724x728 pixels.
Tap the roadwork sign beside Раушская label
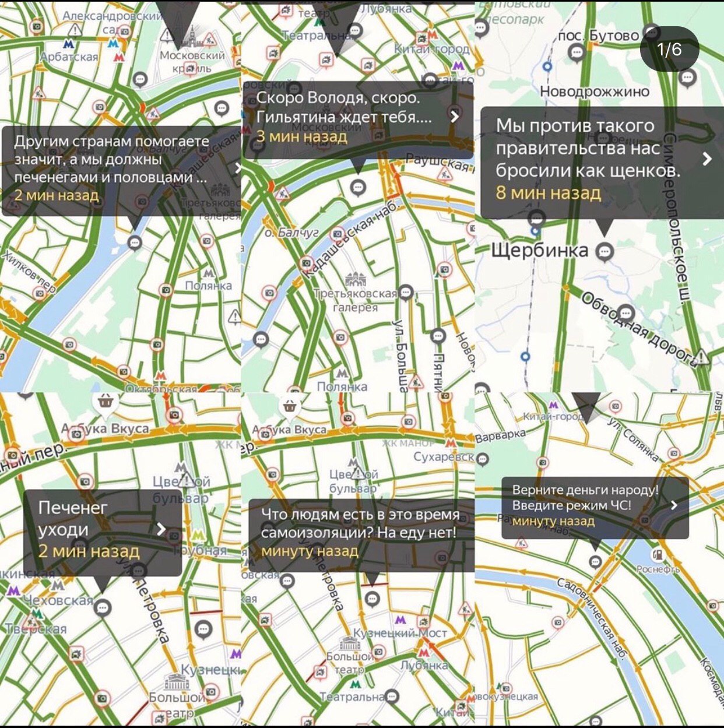pyautogui.click(x=444, y=173)
